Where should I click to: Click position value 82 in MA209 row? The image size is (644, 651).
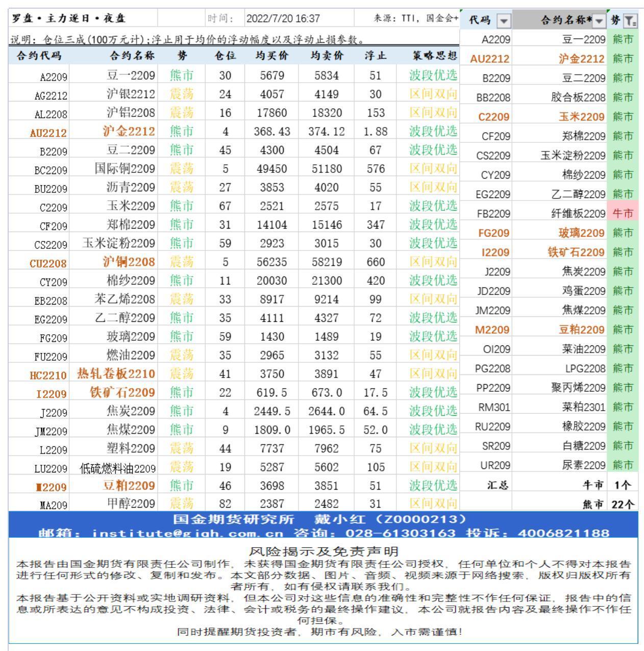point(226,504)
